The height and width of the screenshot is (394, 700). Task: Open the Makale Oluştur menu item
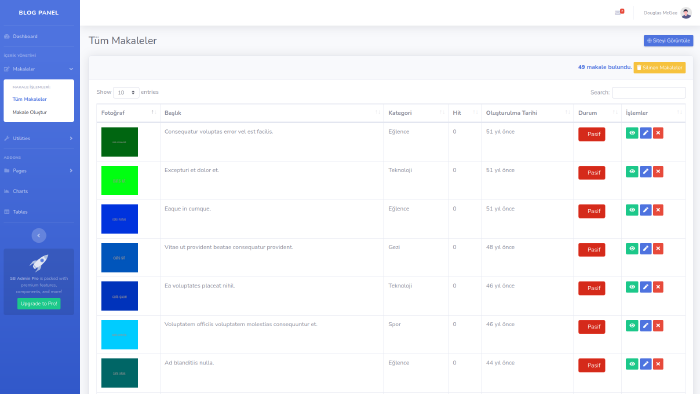(30, 112)
